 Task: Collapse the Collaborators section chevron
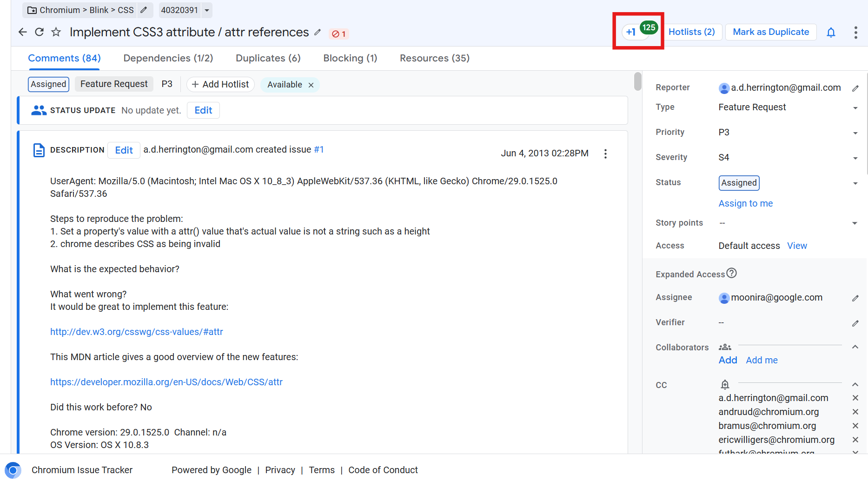(855, 347)
